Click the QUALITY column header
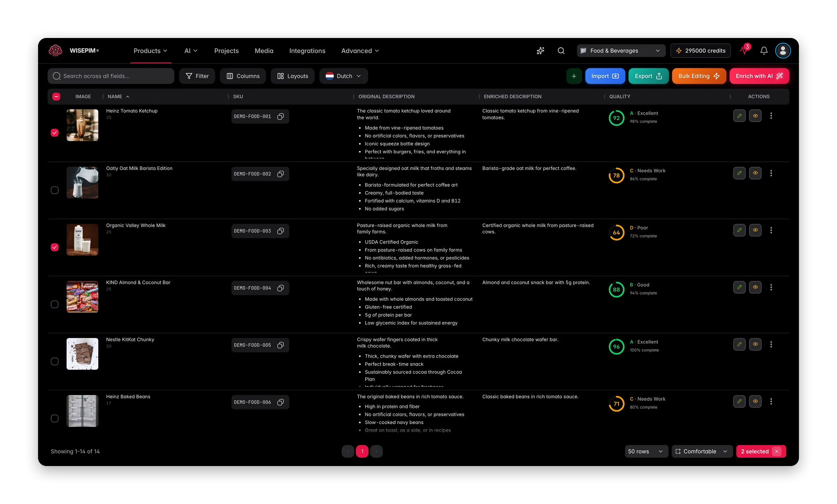837x504 pixels. pyautogui.click(x=620, y=97)
